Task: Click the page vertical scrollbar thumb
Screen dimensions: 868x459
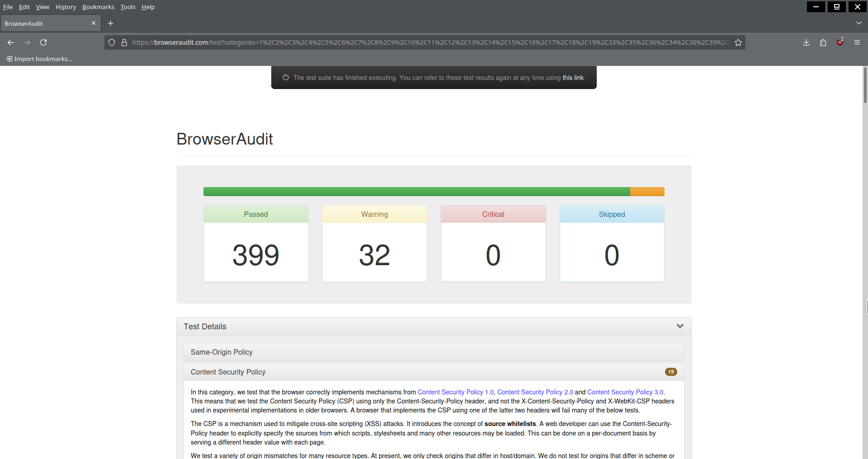Action: pos(865,85)
